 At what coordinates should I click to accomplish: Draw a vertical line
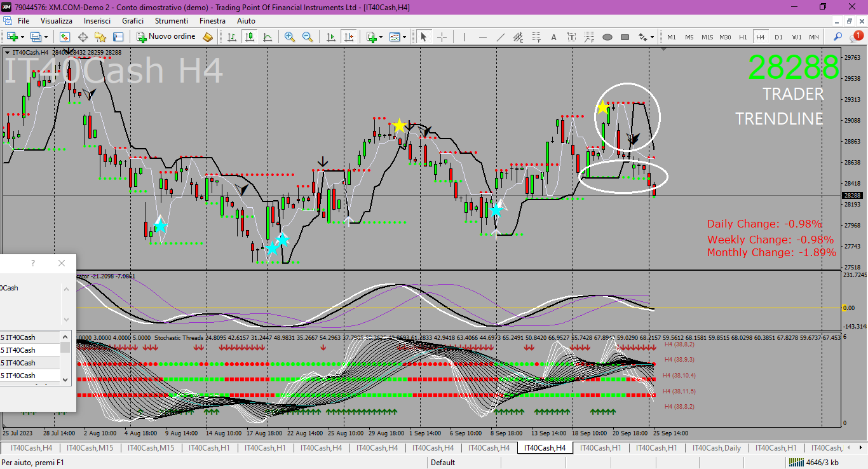click(466, 37)
